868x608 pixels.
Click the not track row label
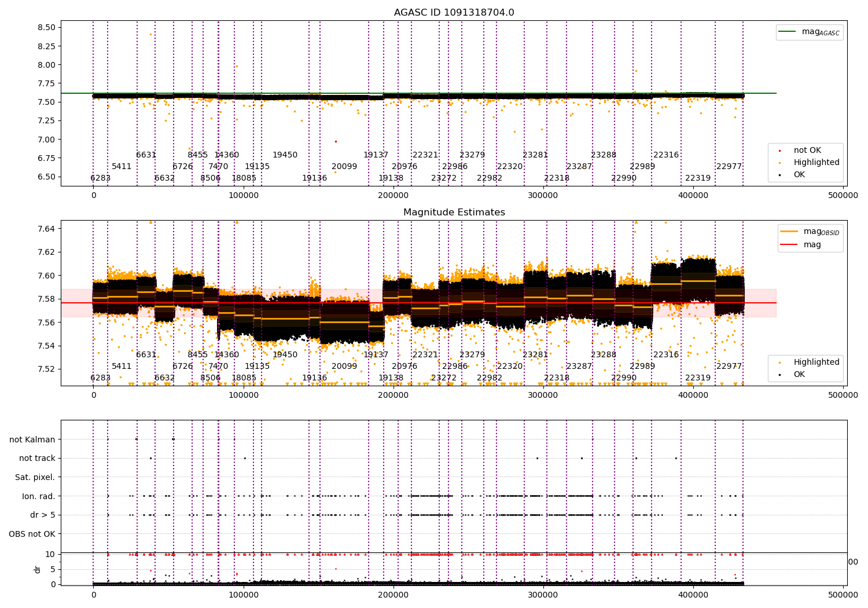pos(37,458)
